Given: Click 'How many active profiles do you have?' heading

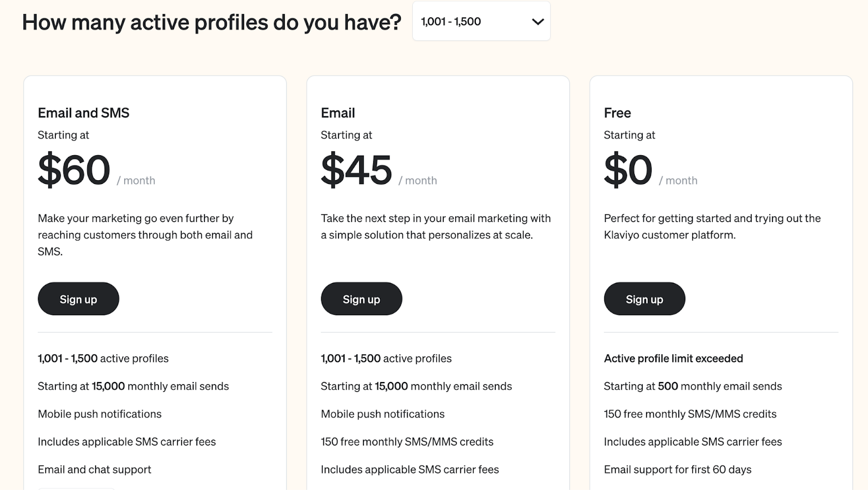Looking at the screenshot, I should 212,22.
